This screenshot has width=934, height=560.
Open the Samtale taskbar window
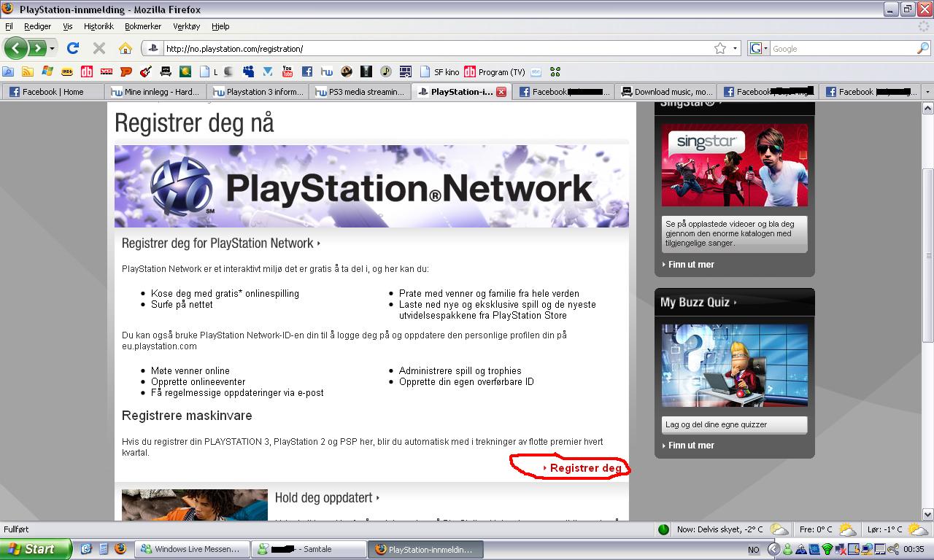(x=308, y=549)
